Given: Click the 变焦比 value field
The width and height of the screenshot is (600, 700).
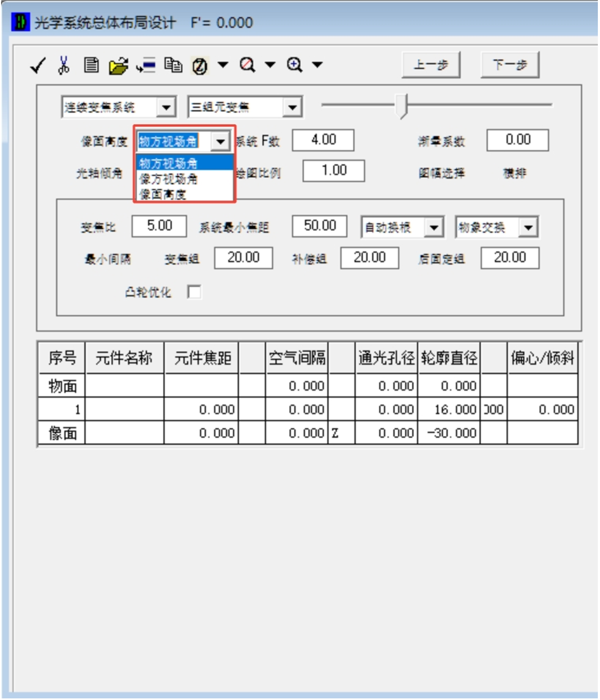Looking at the screenshot, I should tap(159, 226).
